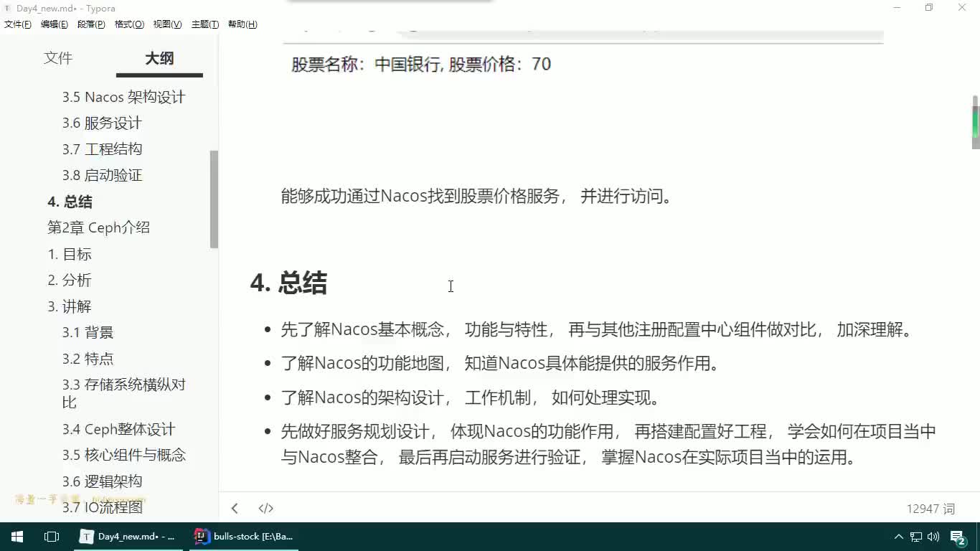Jump to outline item 3. 讲解
The height and width of the screenshot is (551, 980).
click(70, 306)
